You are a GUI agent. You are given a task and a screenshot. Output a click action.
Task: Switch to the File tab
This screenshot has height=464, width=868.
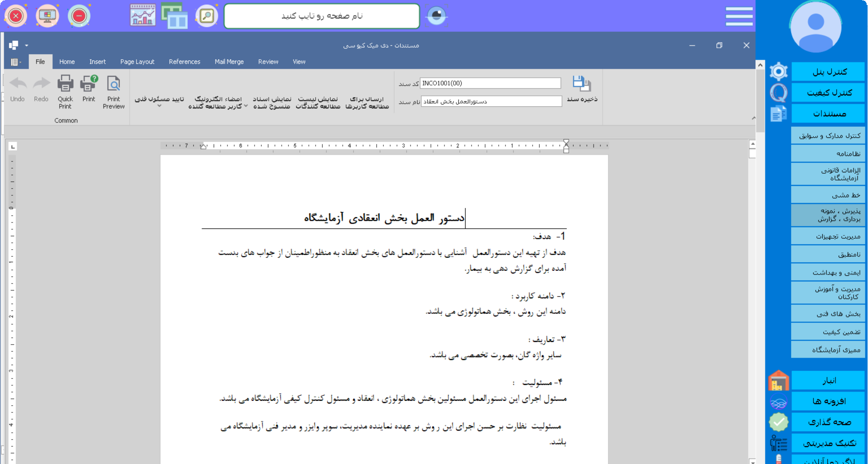click(x=40, y=62)
